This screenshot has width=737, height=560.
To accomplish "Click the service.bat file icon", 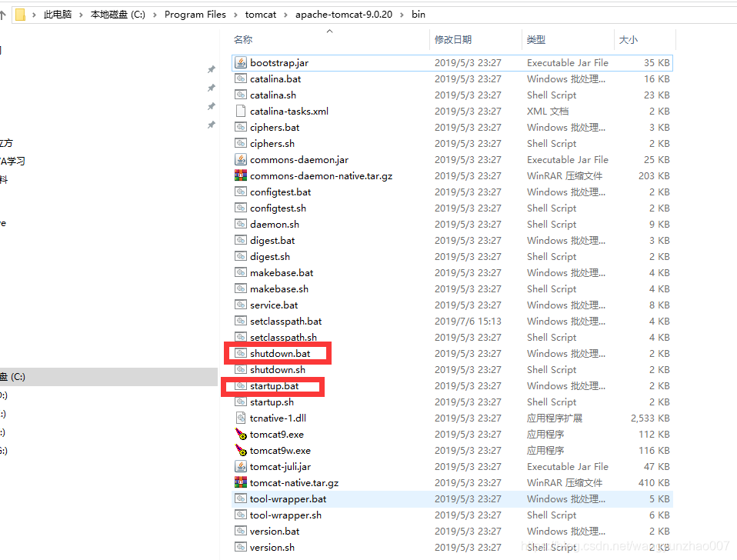I will coord(241,305).
